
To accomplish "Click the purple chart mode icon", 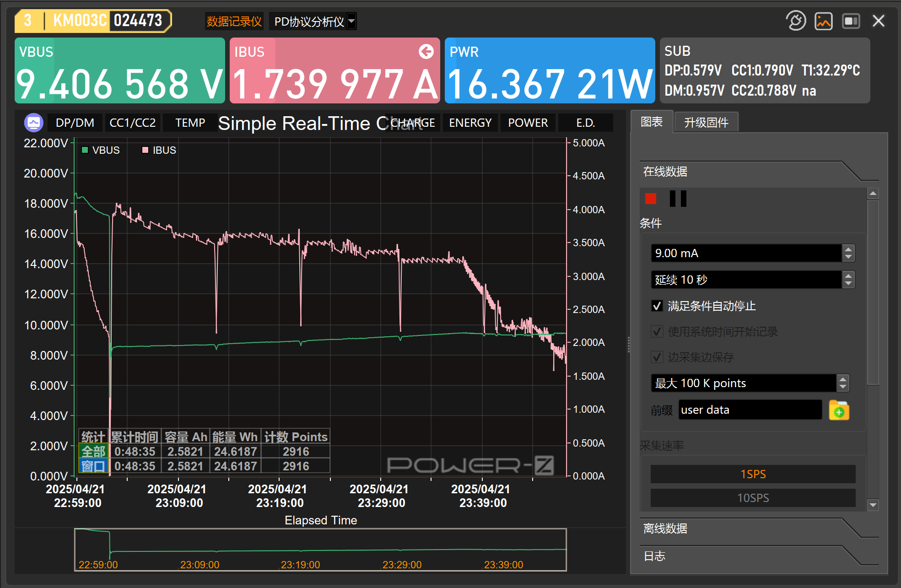I will [x=33, y=123].
